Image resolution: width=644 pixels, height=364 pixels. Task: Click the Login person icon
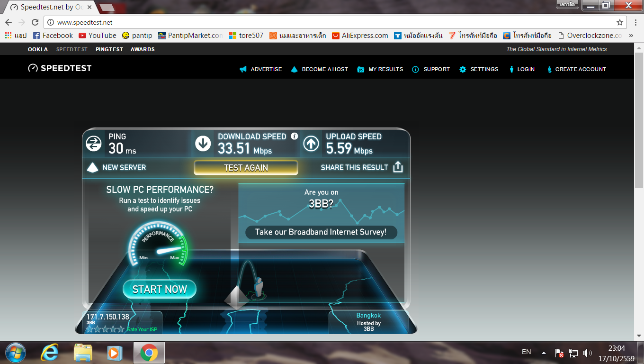pyautogui.click(x=511, y=69)
